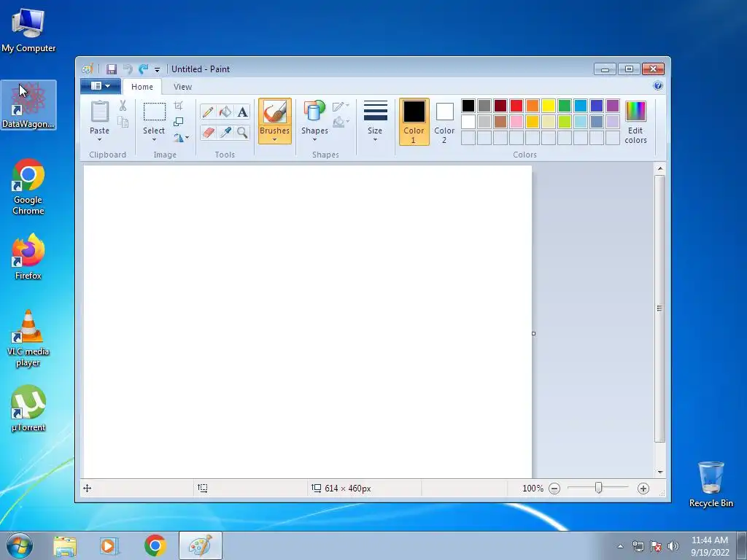
Task: Expand the Paste dropdown arrow
Action: tap(99, 139)
